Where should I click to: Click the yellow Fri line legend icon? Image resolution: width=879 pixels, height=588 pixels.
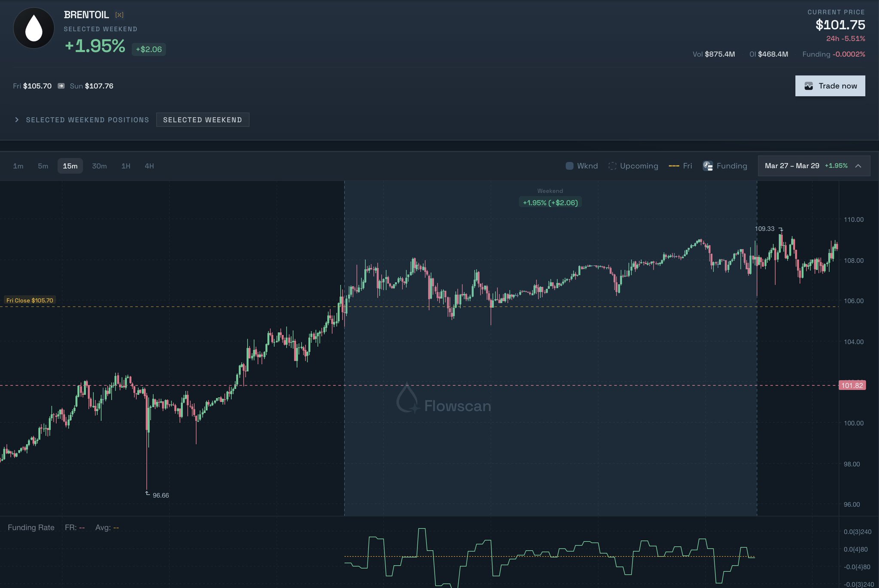click(x=674, y=166)
